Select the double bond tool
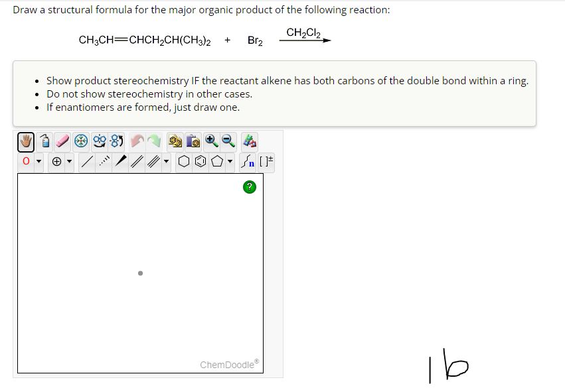Screen dimensions: 565x392 point(137,162)
